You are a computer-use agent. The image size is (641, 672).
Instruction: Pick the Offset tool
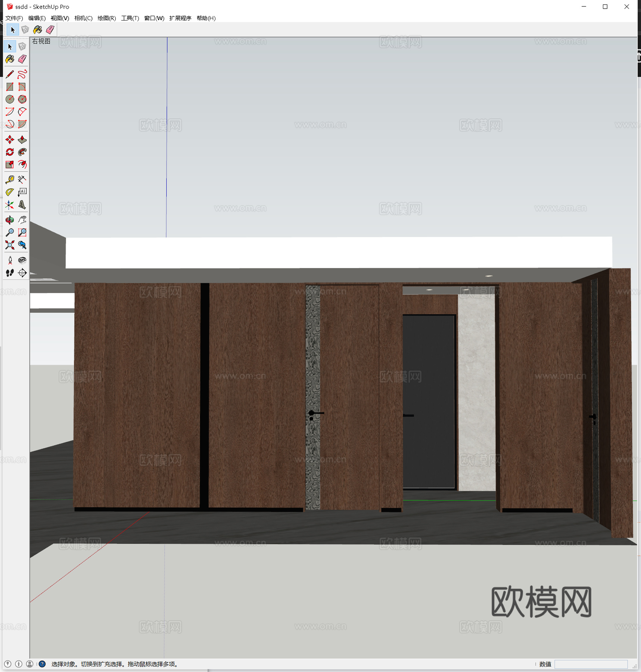pos(22,164)
